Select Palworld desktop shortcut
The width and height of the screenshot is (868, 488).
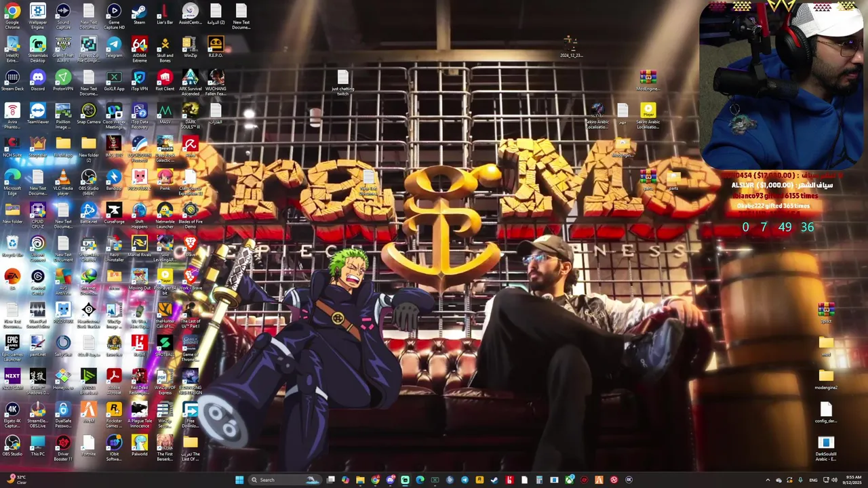point(139,447)
